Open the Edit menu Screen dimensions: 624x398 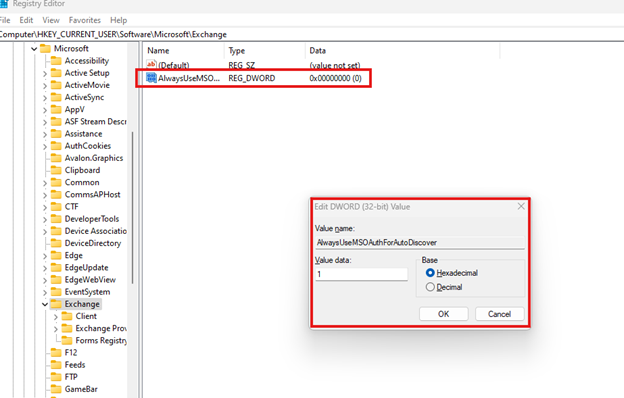tap(26, 20)
